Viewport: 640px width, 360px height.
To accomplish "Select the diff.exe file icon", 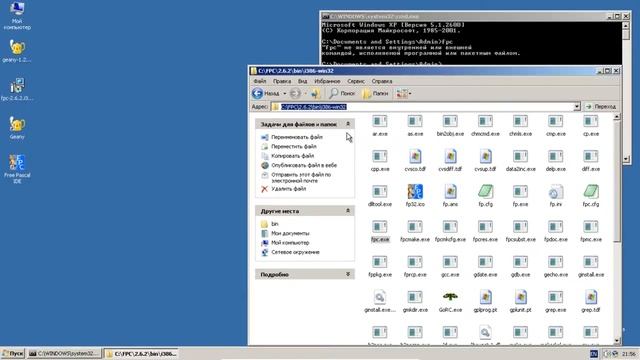I will (x=591, y=156).
